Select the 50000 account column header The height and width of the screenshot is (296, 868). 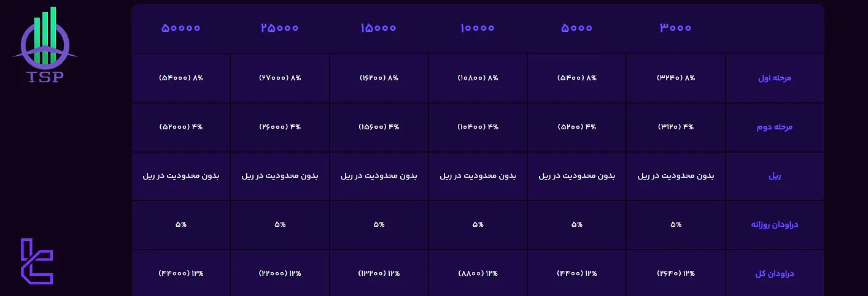click(x=180, y=28)
